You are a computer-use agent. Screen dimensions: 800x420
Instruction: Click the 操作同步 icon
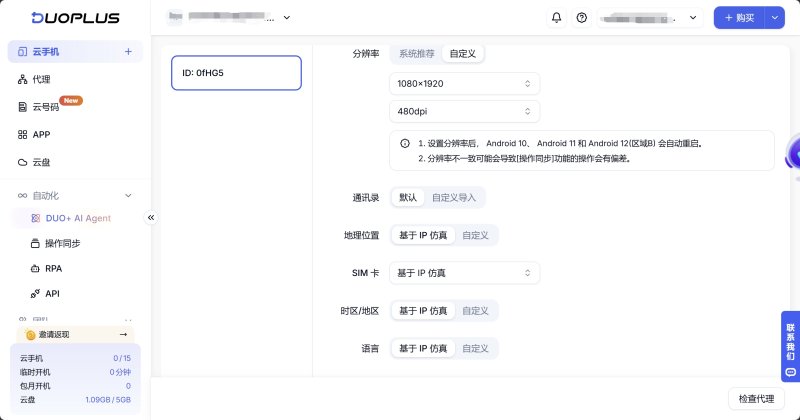pos(35,243)
